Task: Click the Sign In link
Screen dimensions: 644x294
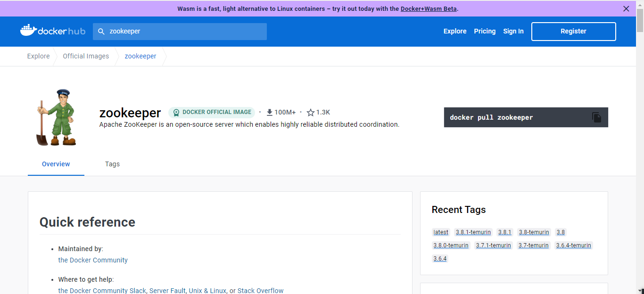Action: pos(513,31)
